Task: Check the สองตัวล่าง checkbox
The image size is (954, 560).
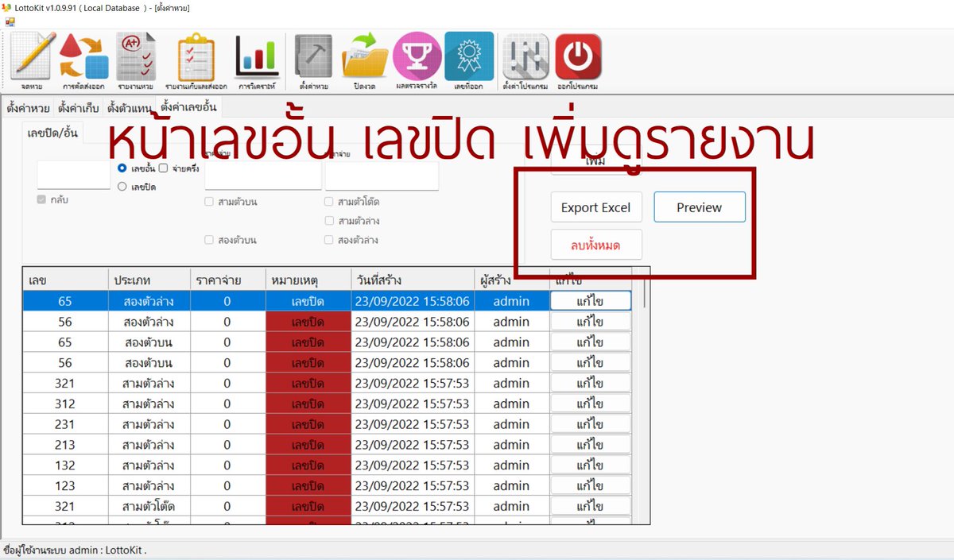Action: (x=329, y=240)
